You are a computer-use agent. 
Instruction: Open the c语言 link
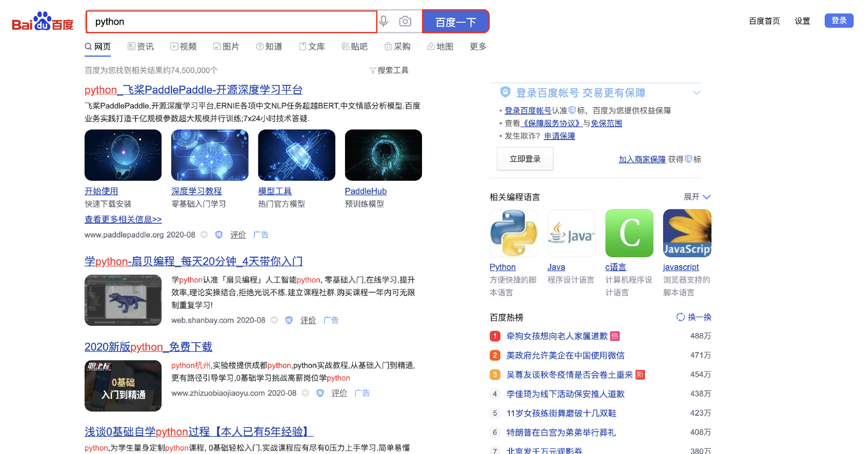pos(616,267)
